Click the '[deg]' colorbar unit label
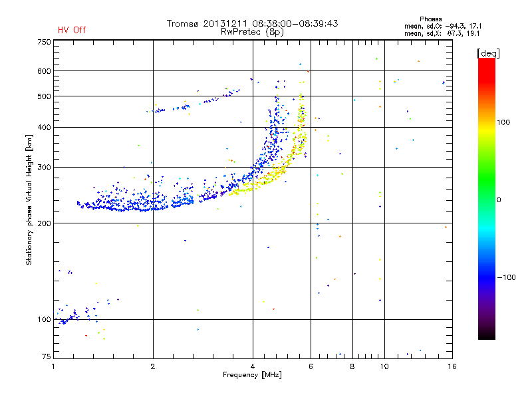 [488, 53]
